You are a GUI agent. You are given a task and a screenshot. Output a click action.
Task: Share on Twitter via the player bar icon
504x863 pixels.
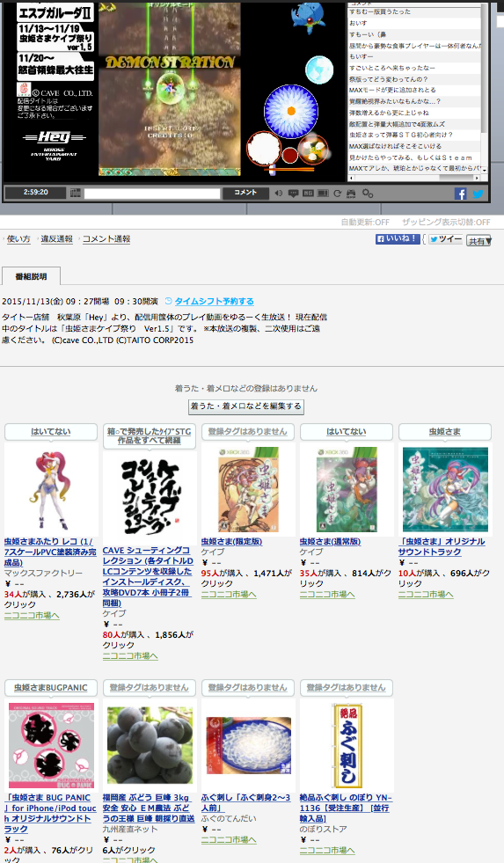pyautogui.click(x=478, y=194)
